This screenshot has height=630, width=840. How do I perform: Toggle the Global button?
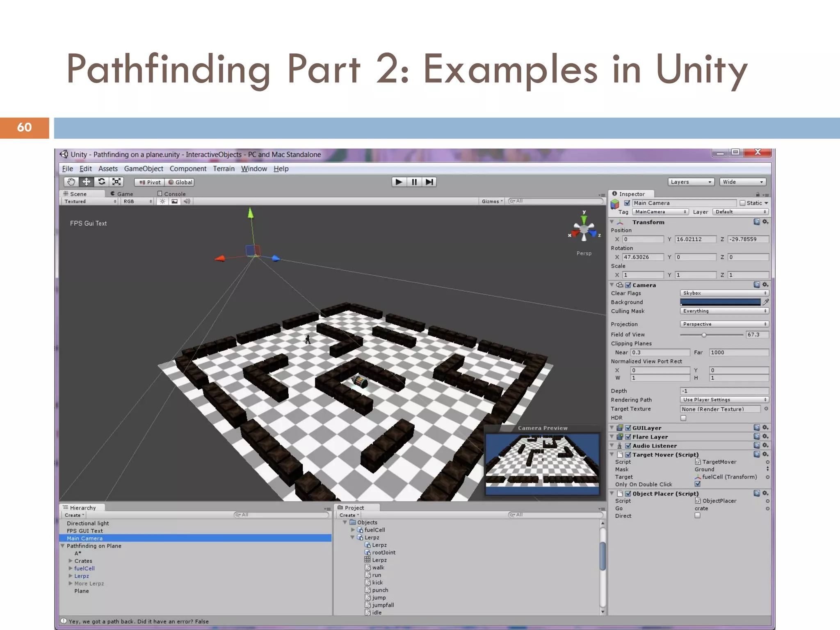180,182
